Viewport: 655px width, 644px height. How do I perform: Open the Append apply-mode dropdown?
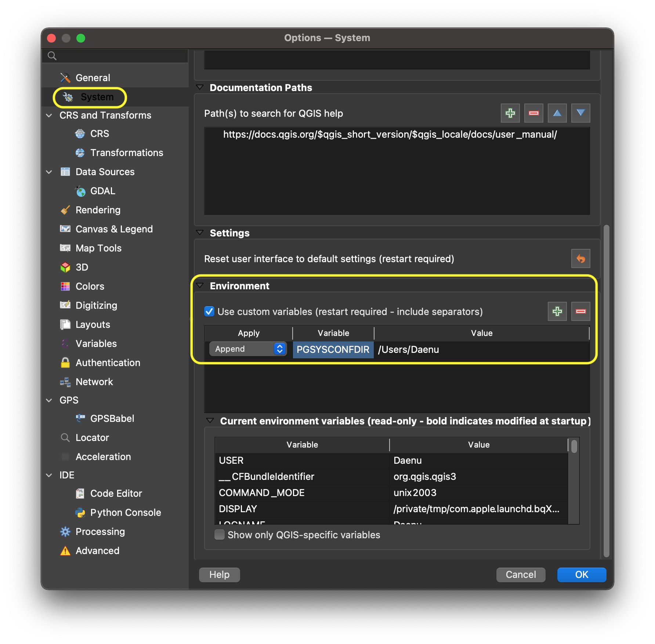tap(248, 349)
